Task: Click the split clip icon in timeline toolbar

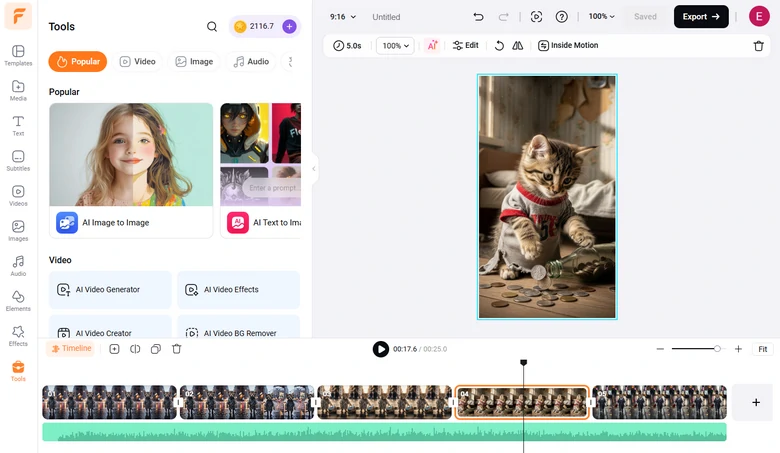Action: [x=135, y=349]
